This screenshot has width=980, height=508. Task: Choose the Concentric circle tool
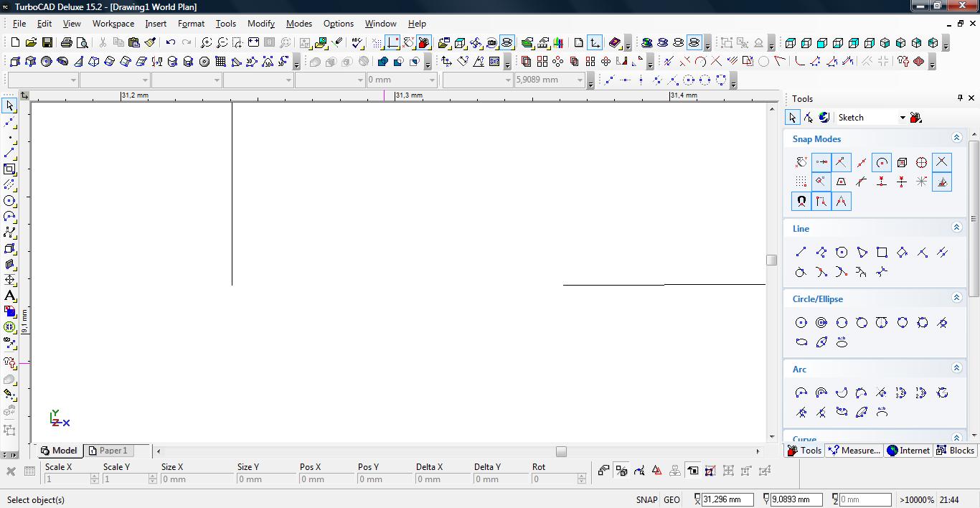coord(821,323)
